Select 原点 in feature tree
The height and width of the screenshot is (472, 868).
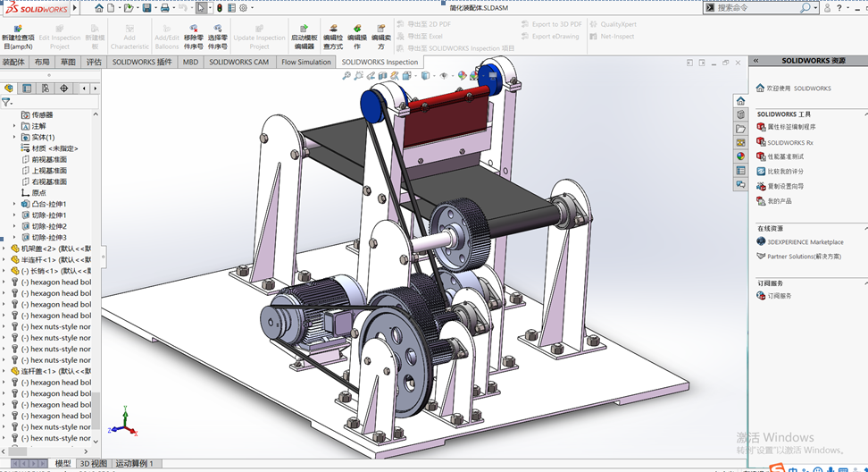click(38, 193)
